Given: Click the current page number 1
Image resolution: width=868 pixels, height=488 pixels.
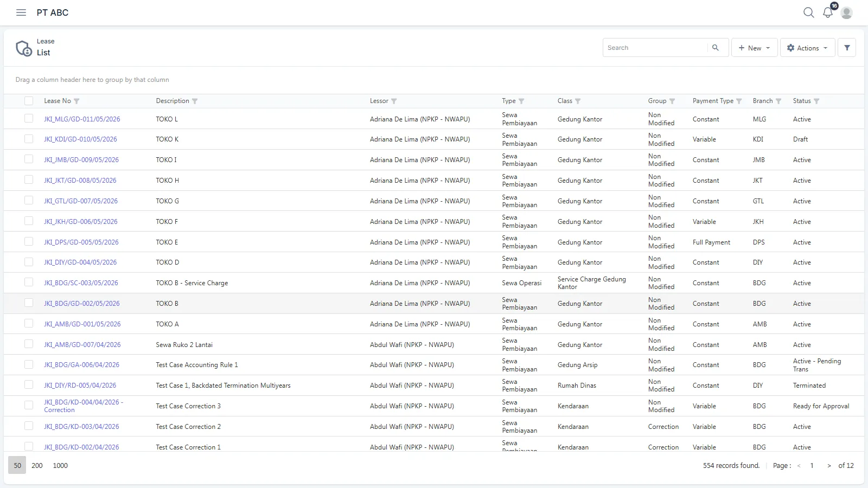Looking at the screenshot, I should click(812, 466).
